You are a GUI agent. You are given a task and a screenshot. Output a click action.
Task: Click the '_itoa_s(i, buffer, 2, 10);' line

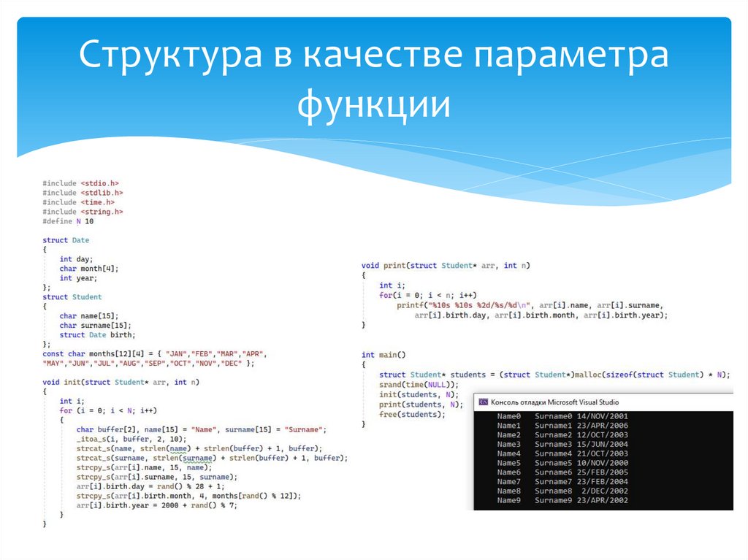pyautogui.click(x=131, y=439)
